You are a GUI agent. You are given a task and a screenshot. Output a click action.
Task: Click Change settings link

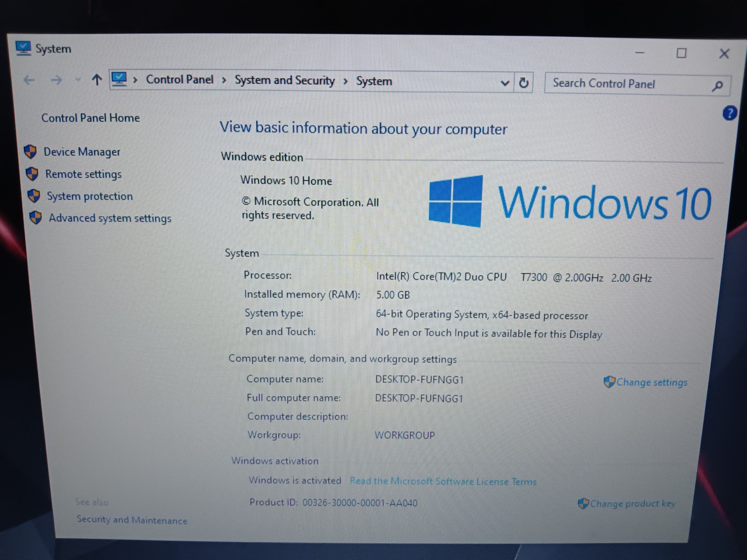coord(652,382)
